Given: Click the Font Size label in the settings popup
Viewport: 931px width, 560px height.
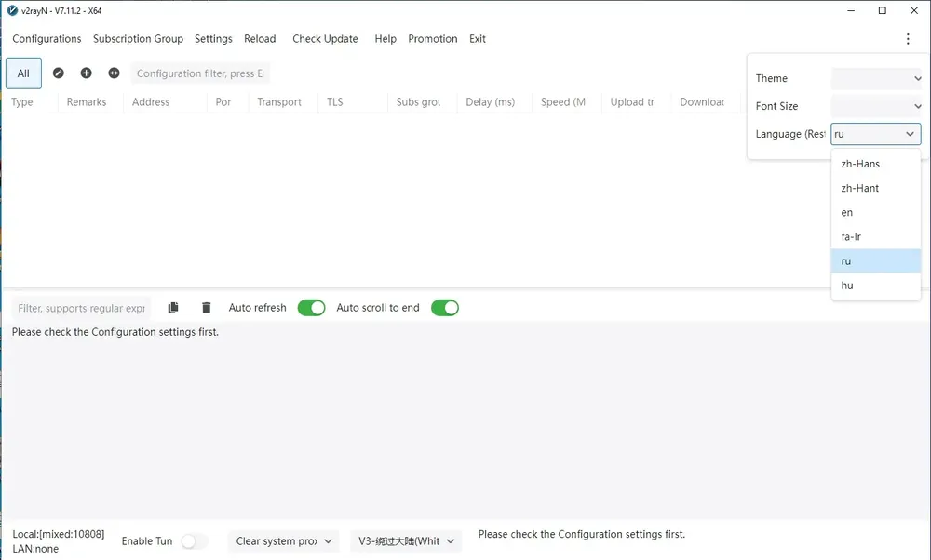Looking at the screenshot, I should 776,106.
